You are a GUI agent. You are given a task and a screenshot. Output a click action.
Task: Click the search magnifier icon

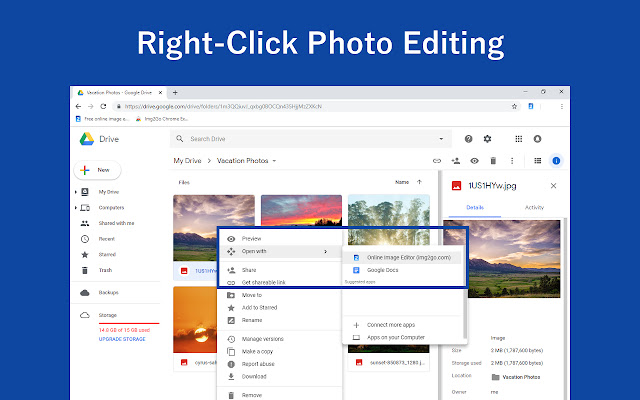[180, 139]
